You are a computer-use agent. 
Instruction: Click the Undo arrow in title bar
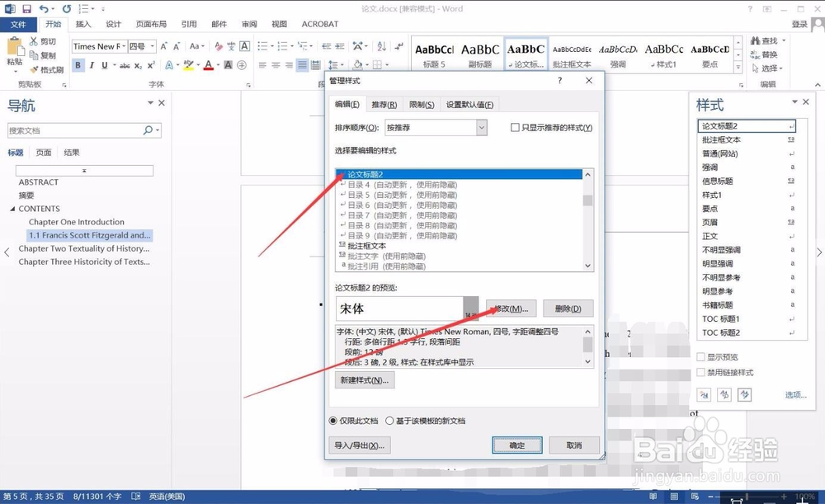click(x=44, y=8)
